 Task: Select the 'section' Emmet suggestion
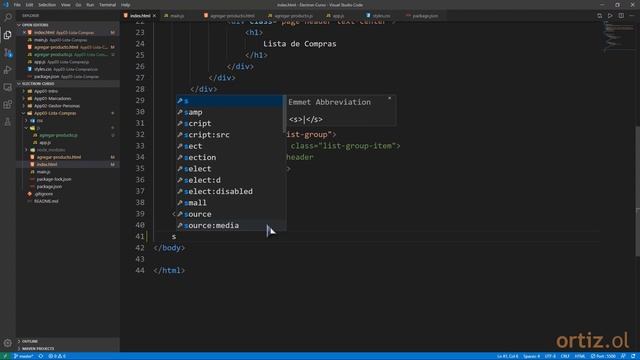pyautogui.click(x=230, y=158)
